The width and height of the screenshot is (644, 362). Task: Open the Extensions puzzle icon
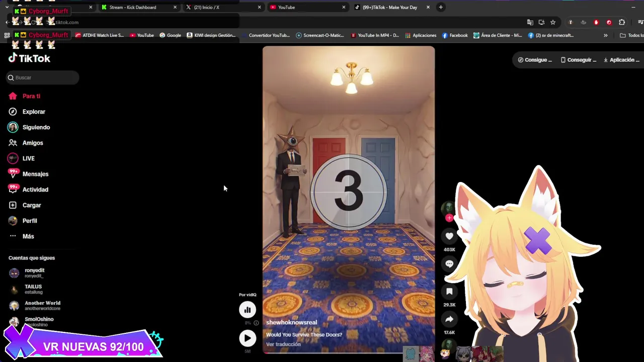click(622, 22)
